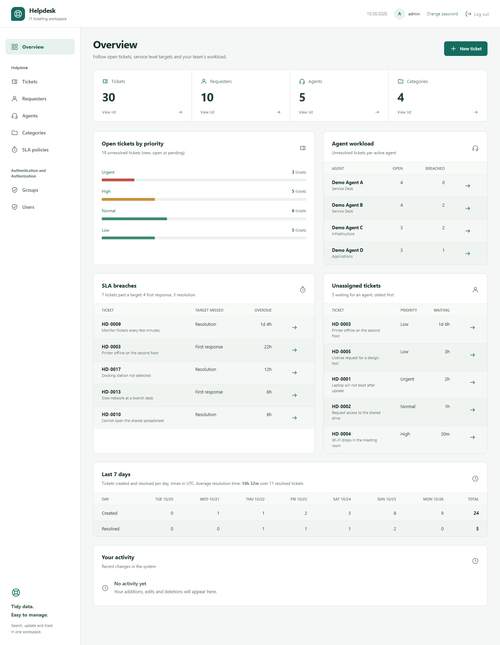Click the total 24 in Created row

click(x=476, y=513)
